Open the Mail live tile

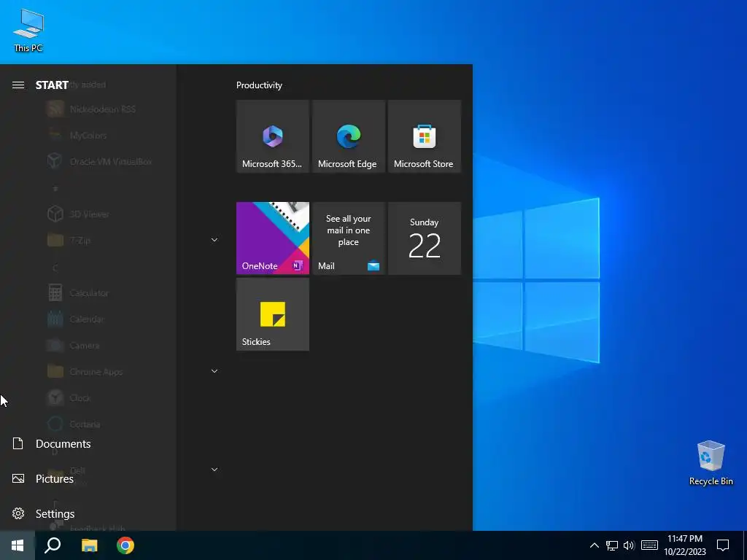(349, 238)
